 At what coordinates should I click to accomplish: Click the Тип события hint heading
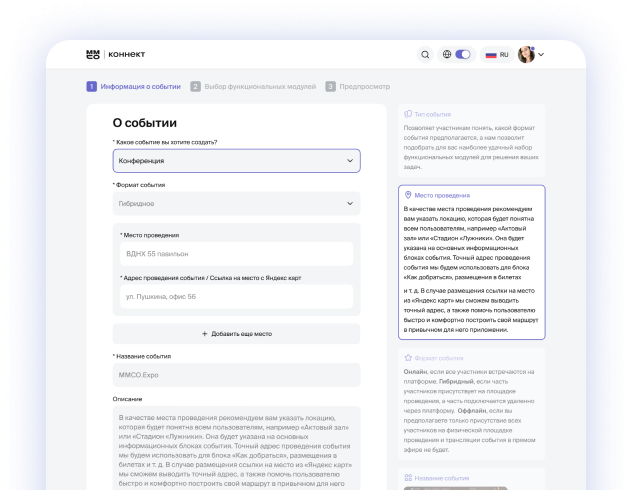click(432, 115)
